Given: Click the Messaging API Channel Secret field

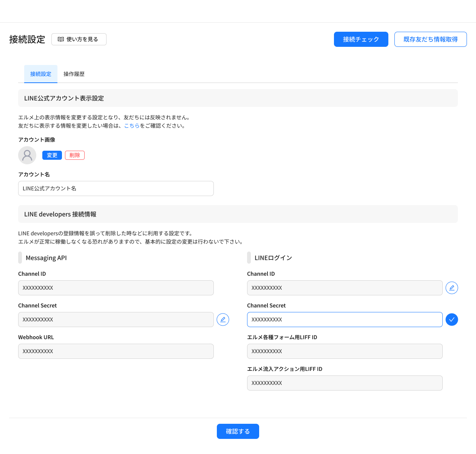Looking at the screenshot, I should tap(116, 320).
